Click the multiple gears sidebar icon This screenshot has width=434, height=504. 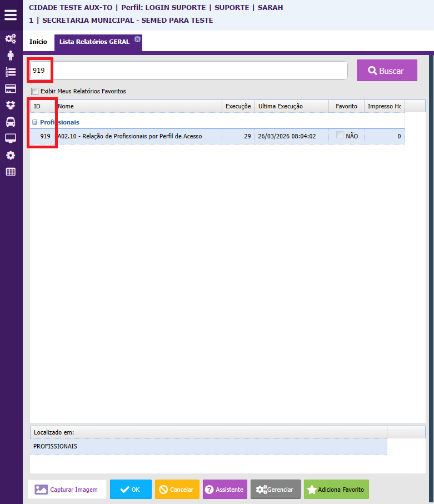(x=11, y=39)
